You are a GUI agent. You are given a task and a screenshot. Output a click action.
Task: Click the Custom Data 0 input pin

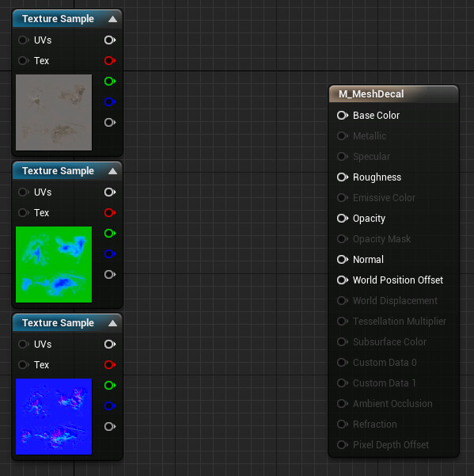click(x=343, y=363)
